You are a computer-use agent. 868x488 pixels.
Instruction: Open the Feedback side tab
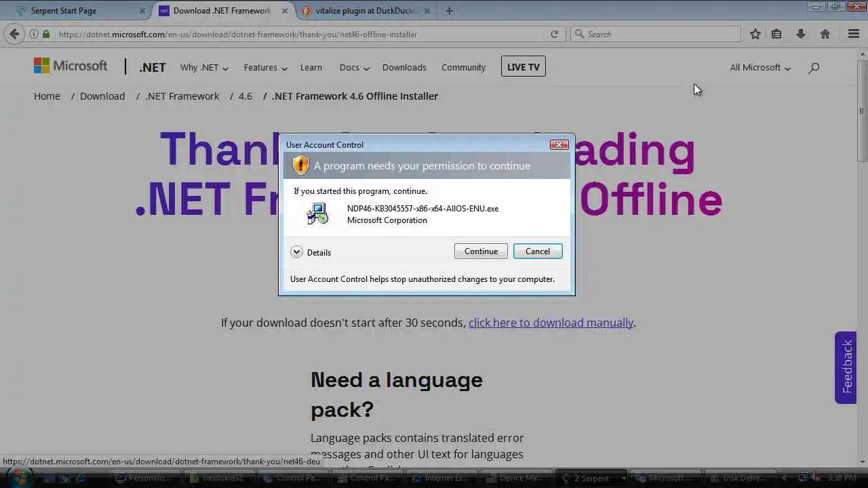[x=846, y=367]
